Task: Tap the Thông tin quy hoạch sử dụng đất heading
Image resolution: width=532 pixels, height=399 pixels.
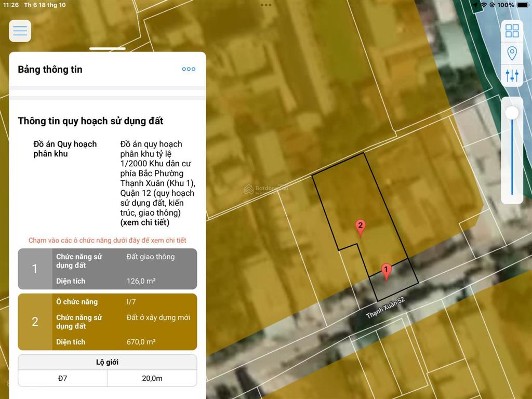Action: tap(90, 121)
